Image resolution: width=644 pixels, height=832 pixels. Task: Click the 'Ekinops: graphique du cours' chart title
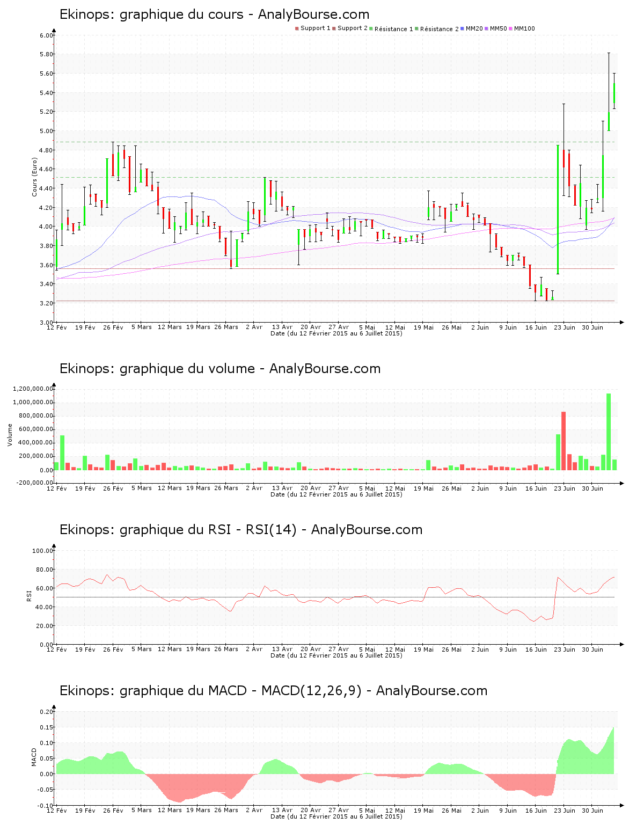[x=214, y=14]
